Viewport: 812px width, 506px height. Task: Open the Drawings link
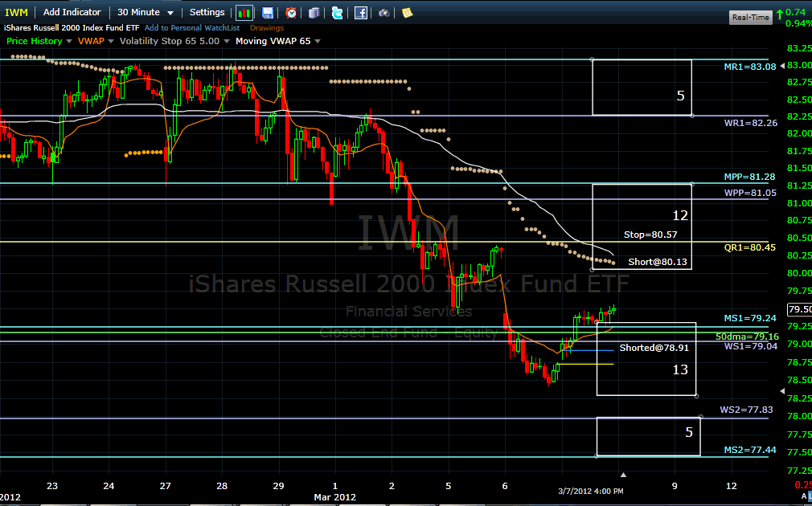coord(267,28)
